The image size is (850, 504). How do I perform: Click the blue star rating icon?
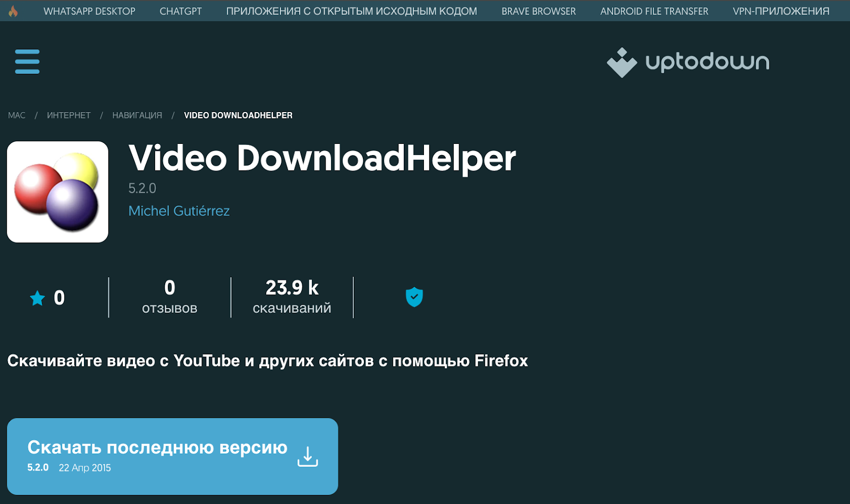pyautogui.click(x=37, y=298)
